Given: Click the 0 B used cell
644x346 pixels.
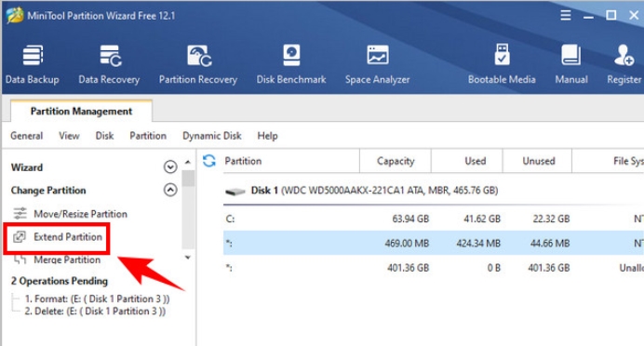Looking at the screenshot, I should pyautogui.click(x=493, y=268).
